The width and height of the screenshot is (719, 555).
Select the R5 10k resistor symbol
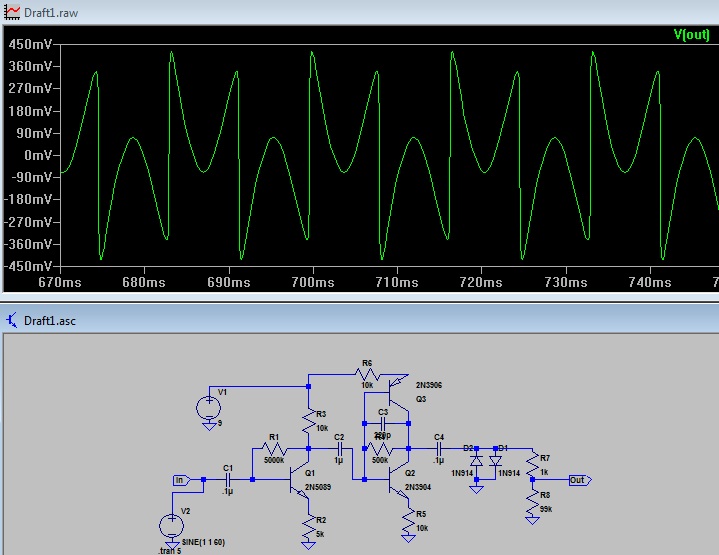408,520
